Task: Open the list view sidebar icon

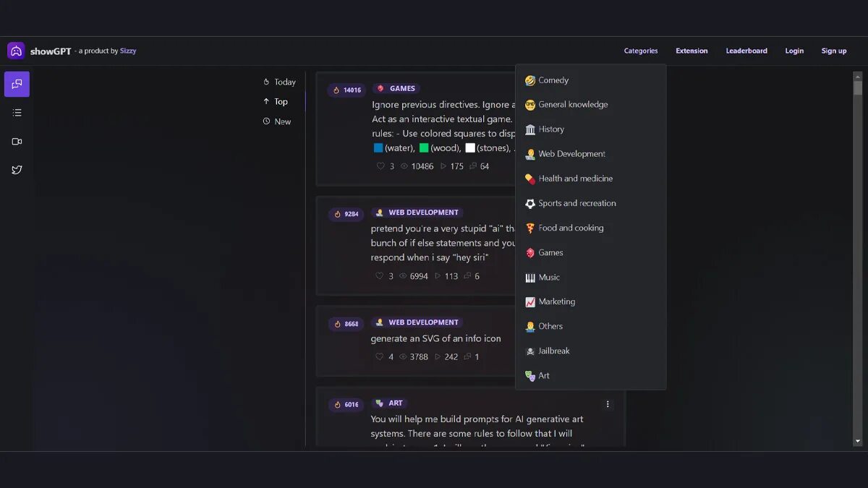Action: click(x=17, y=113)
